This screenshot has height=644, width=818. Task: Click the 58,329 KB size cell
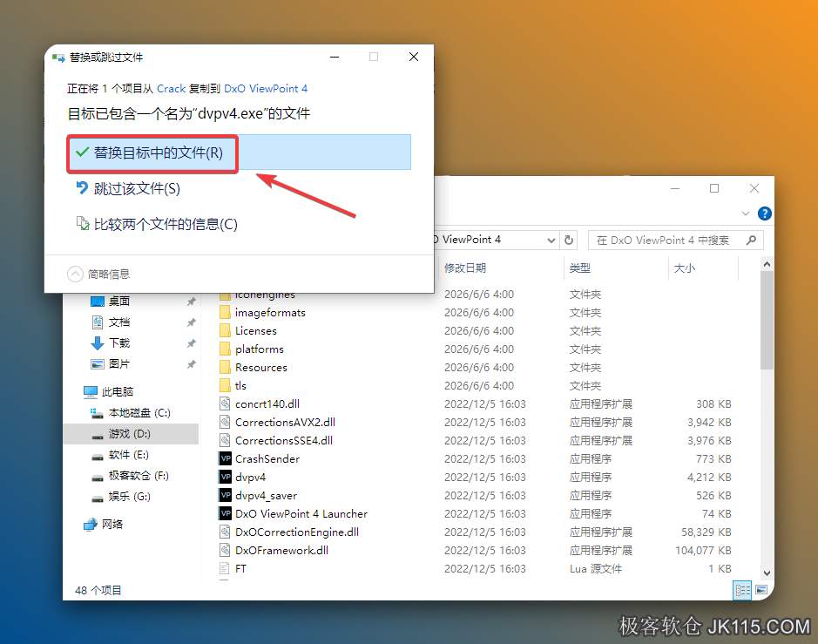pos(706,532)
